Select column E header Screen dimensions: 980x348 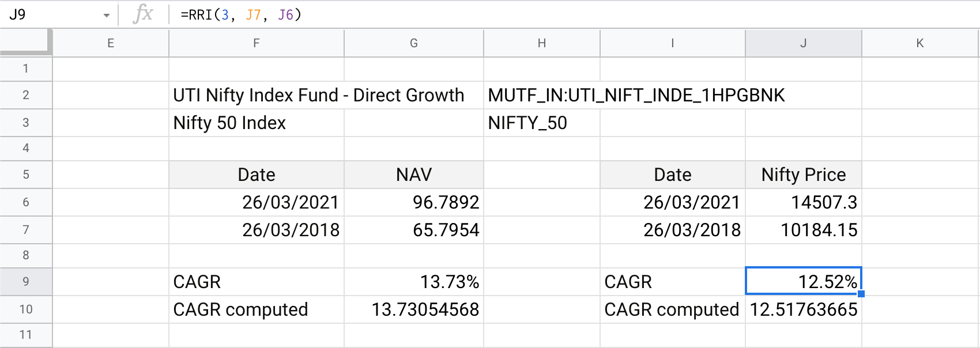(111, 43)
